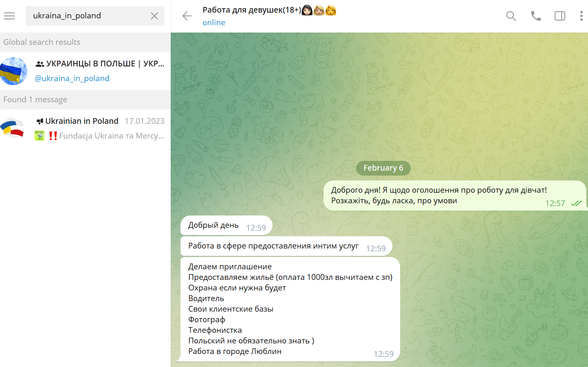This screenshot has height=367, width=588.
Task: Click the ukraina_in_poland search input
Action: tap(88, 16)
